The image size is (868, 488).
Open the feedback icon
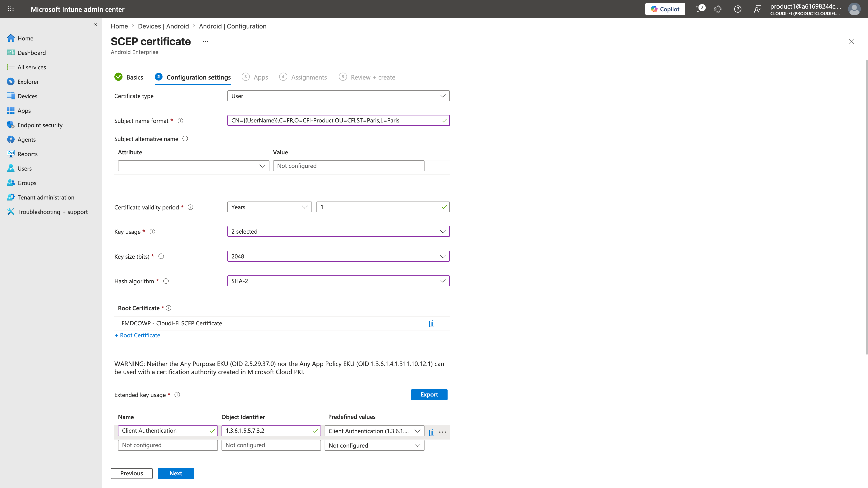[757, 9]
